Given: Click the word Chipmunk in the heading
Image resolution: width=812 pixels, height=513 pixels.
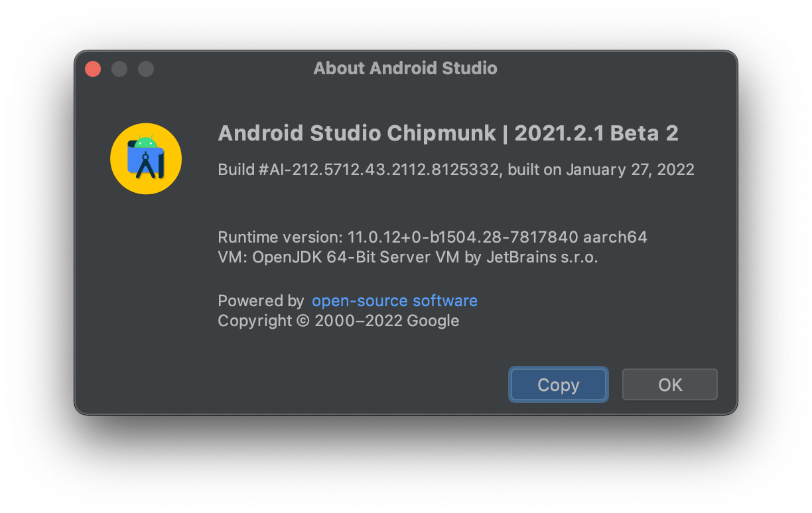Looking at the screenshot, I should pyautogui.click(x=440, y=133).
